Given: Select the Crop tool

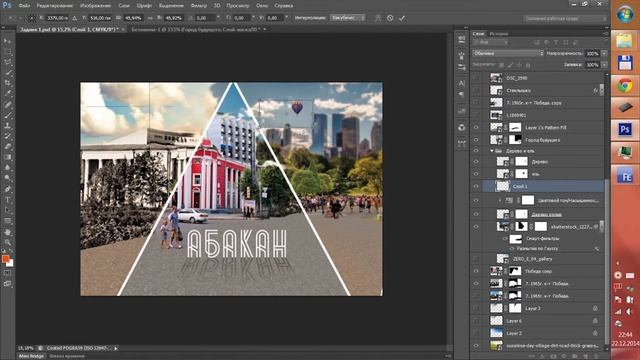Looking at the screenshot, I should click(7, 83).
